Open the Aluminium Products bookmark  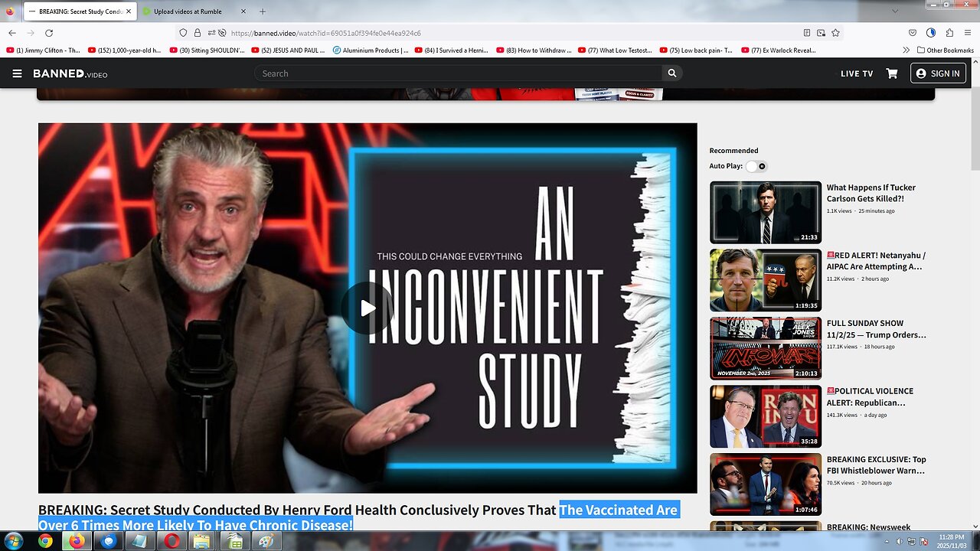pyautogui.click(x=371, y=51)
